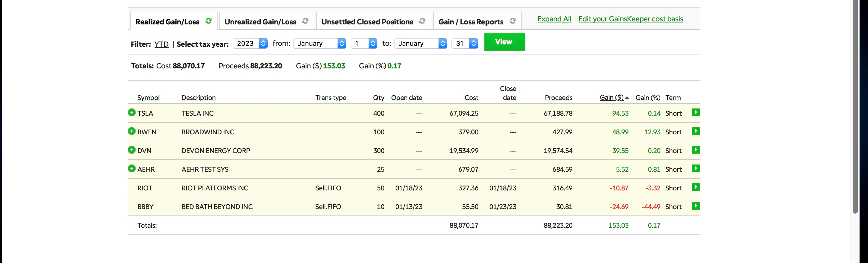The width and height of the screenshot is (868, 263).
Task: Click green arrow icon for BBBY row
Action: tap(696, 206)
